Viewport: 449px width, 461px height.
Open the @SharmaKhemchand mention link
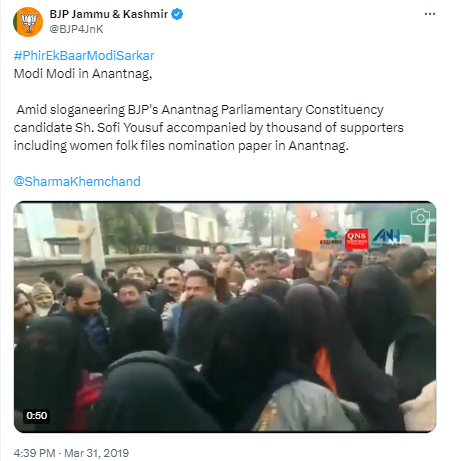(77, 181)
